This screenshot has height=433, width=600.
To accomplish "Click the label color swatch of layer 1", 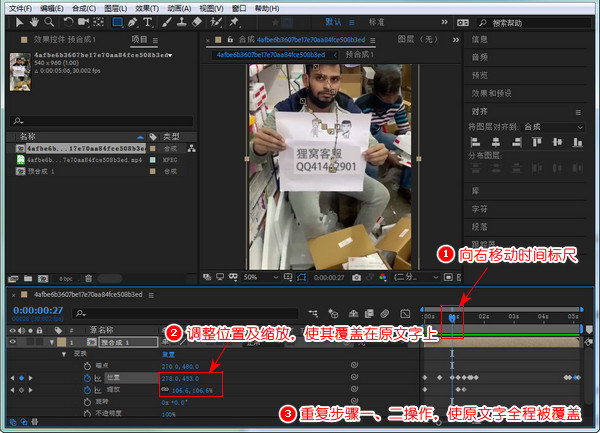I will 62,342.
